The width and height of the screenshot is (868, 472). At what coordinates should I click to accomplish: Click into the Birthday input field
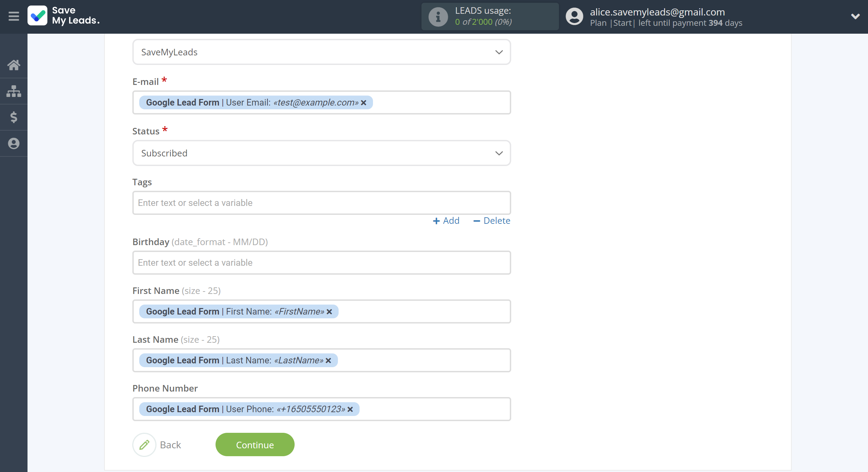coord(321,263)
